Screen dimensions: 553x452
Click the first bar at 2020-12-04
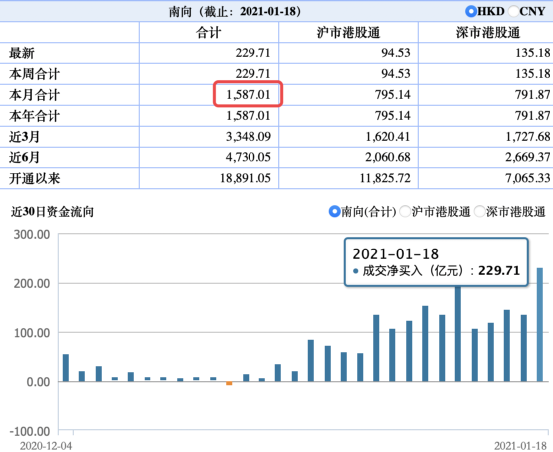[x=66, y=368]
